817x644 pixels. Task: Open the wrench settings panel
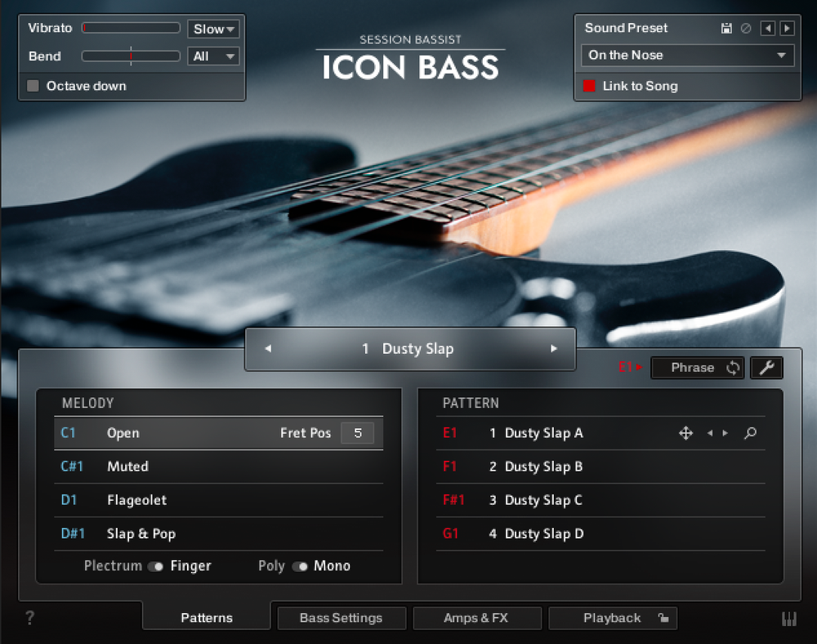click(x=766, y=368)
